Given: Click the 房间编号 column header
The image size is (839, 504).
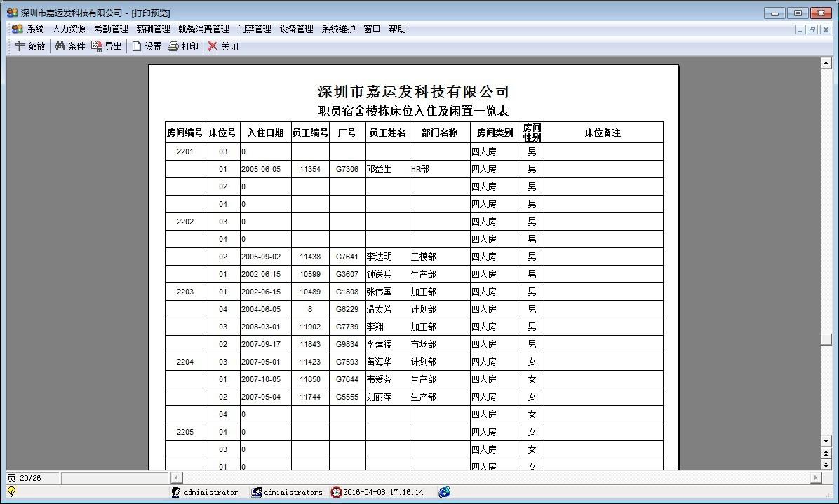Looking at the screenshot, I should coord(185,132).
